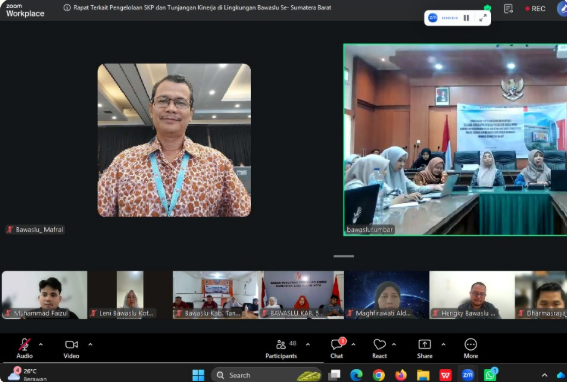The height and width of the screenshot is (382, 567).
Task: Show hidden system tray icons
Action: tap(544, 375)
